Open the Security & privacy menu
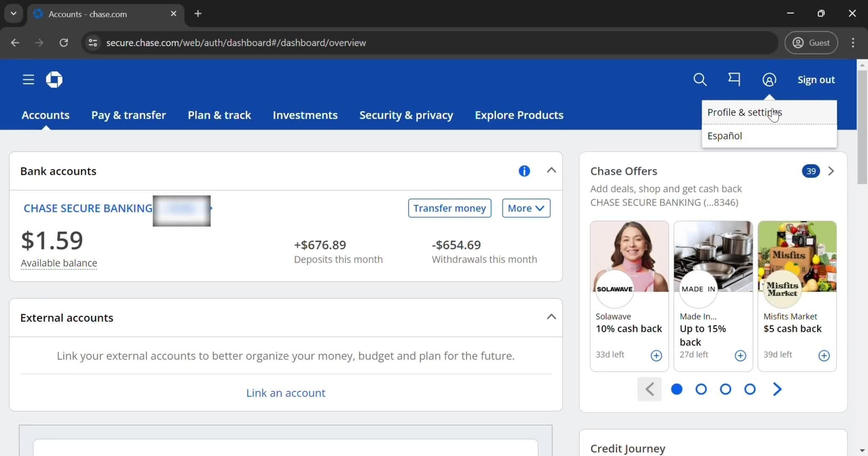 coord(406,115)
